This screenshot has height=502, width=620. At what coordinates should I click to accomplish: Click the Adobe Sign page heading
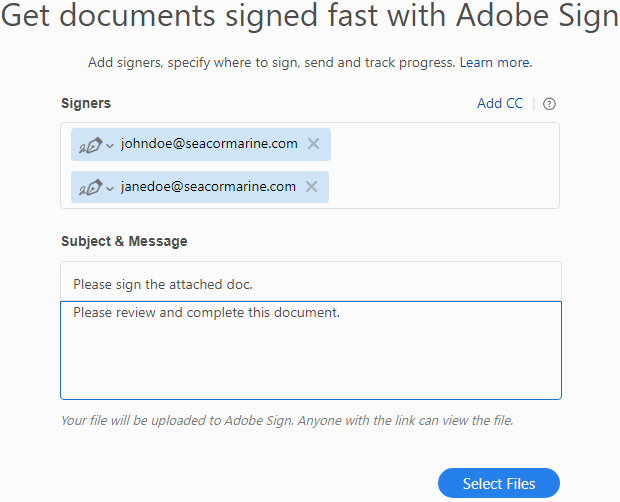point(310,19)
